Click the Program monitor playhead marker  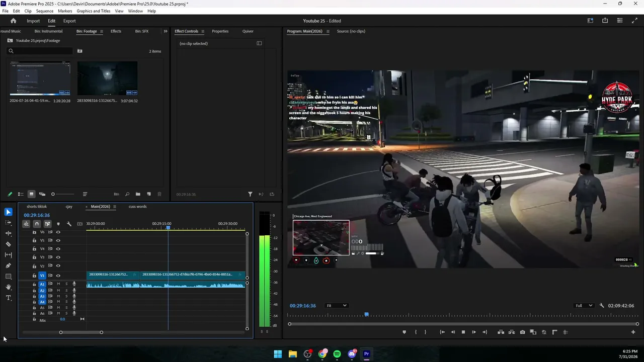pos(366,315)
